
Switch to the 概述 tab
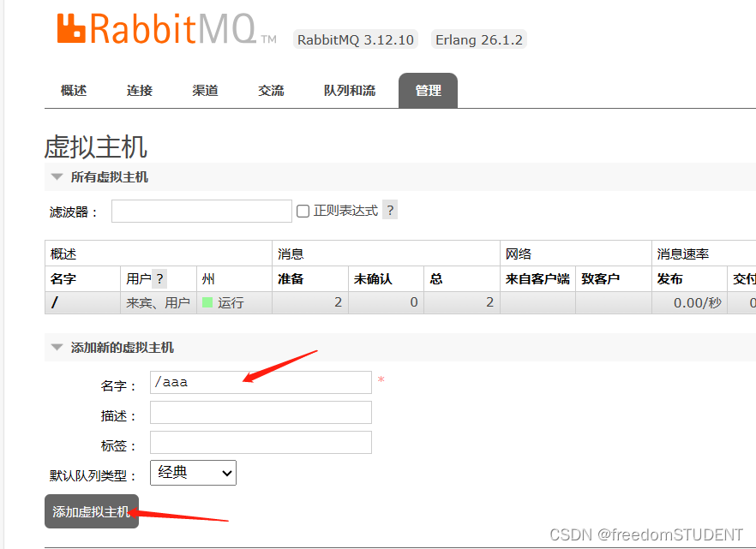[x=73, y=90]
